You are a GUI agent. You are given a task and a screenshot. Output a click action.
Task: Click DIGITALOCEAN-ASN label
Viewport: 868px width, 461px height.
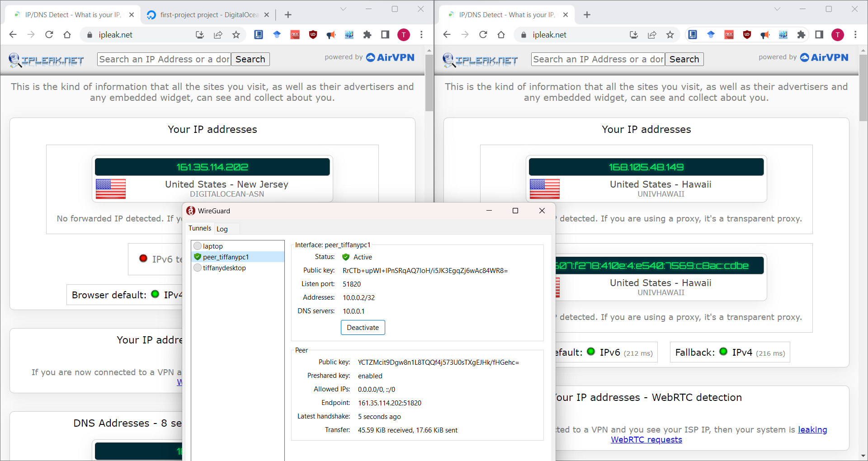click(227, 194)
